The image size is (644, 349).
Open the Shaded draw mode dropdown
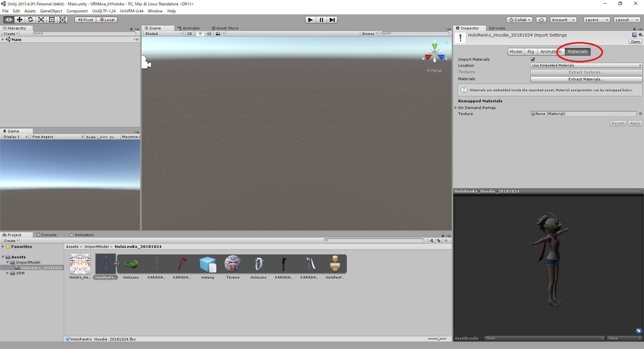click(163, 34)
